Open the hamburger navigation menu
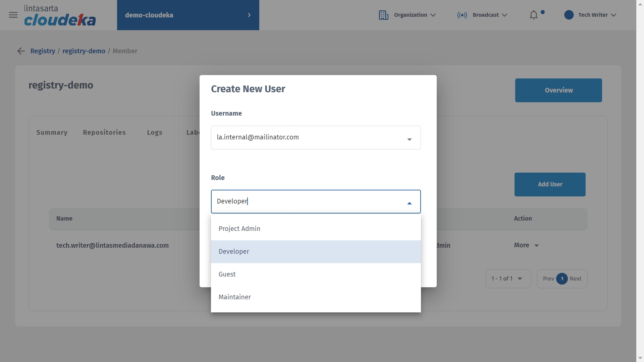This screenshot has width=644, height=362. [x=13, y=15]
